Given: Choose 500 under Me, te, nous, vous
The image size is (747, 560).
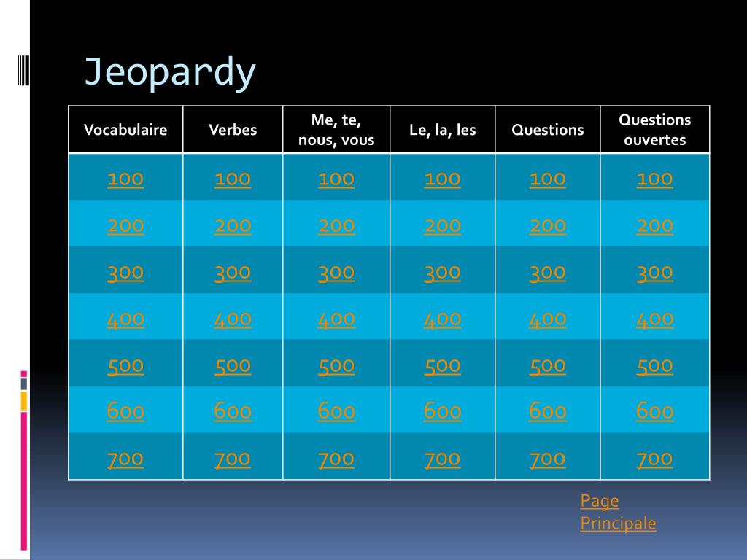Looking at the screenshot, I should pyautogui.click(x=336, y=366).
